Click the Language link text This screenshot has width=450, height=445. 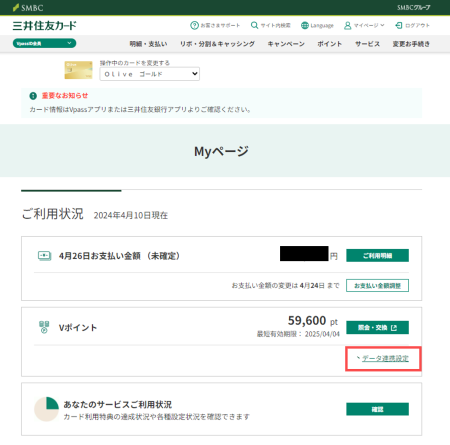pos(322,26)
